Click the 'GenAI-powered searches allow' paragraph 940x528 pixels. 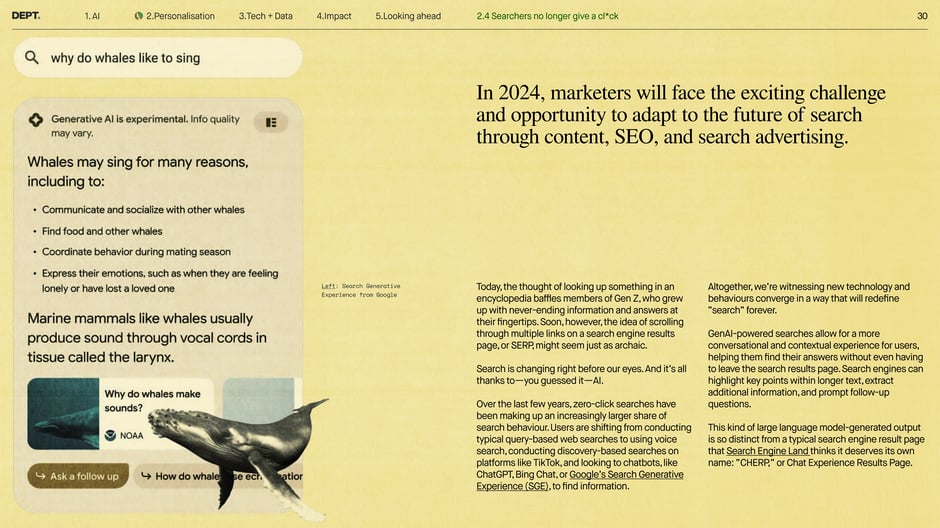[x=815, y=369]
